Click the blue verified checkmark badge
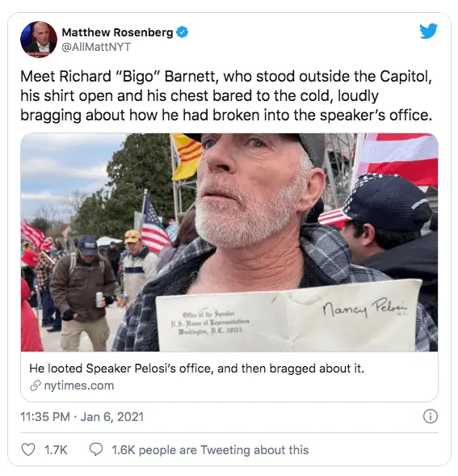This screenshot has width=458, height=476. (x=183, y=32)
